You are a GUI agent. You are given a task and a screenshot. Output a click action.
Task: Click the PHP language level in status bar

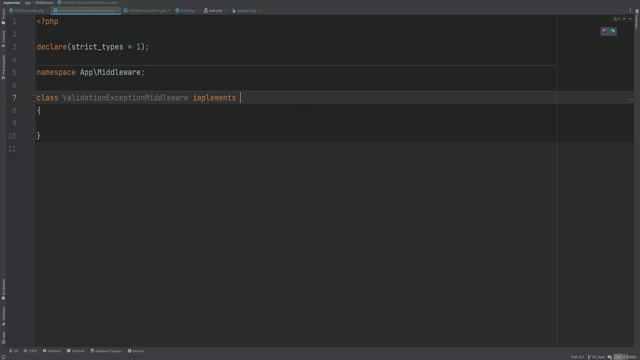[x=577, y=357]
